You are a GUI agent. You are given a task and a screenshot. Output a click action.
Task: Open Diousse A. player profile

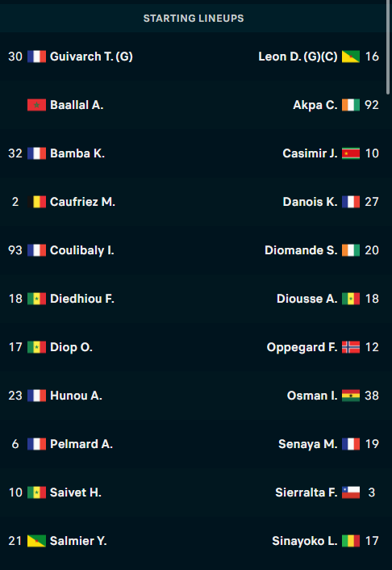307,299
